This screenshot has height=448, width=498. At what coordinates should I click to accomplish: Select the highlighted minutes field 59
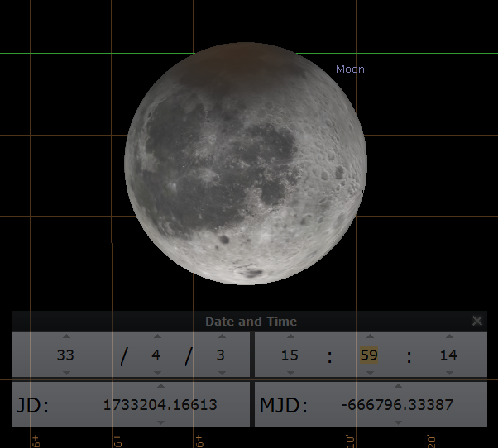pos(369,355)
